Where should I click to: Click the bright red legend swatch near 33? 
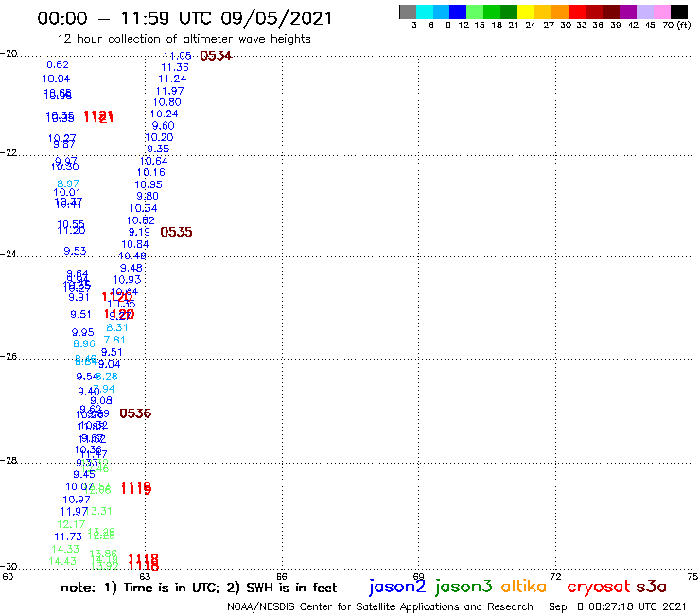tap(577, 12)
